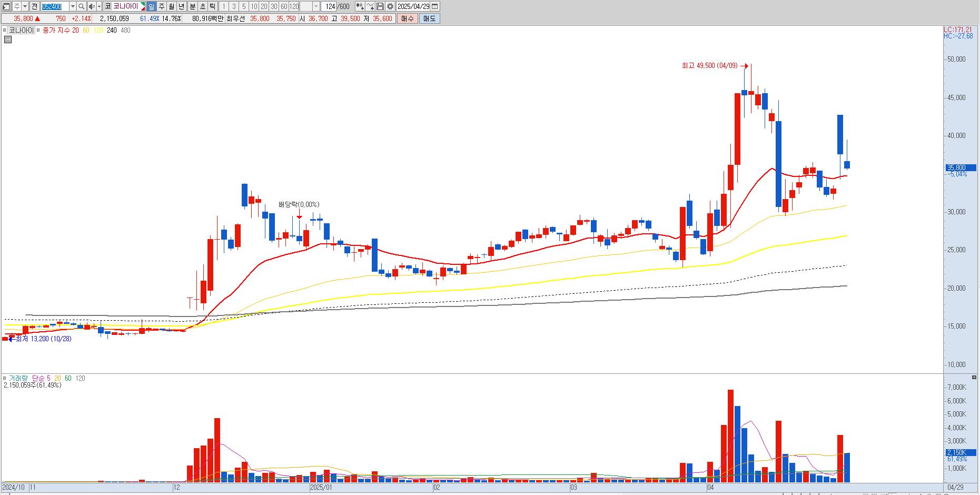Edit the candle count field 124
980x495 pixels.
(329, 6)
